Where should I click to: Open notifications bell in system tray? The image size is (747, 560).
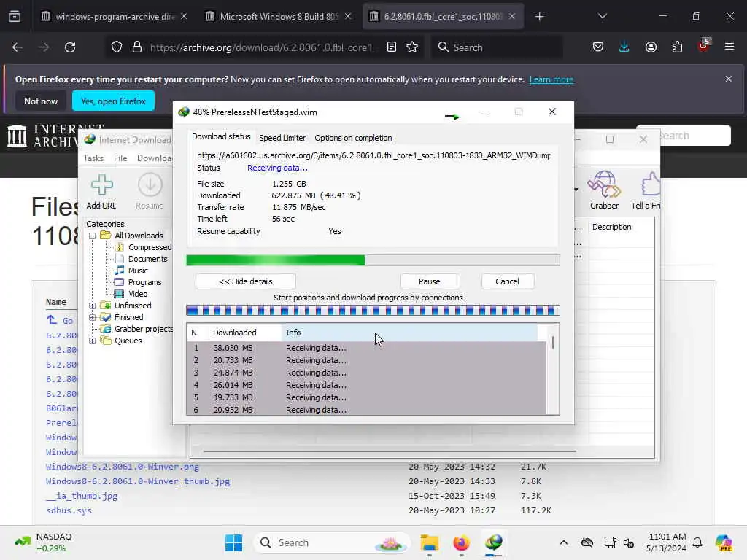(697, 542)
